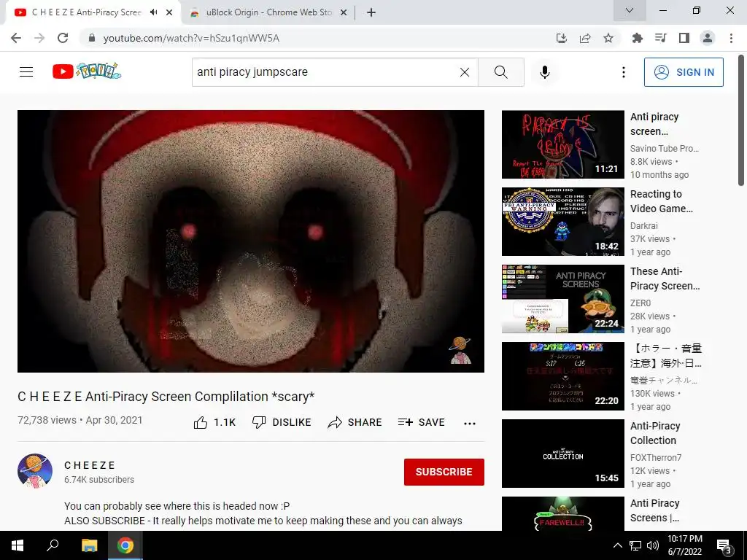The height and width of the screenshot is (560, 747).
Task: Open the Extensions puzzle icon
Action: (637, 38)
